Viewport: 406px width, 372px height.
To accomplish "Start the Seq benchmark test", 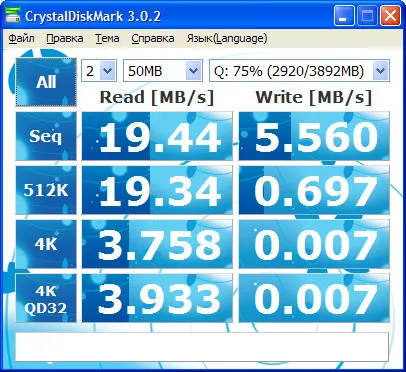I will click(x=46, y=136).
